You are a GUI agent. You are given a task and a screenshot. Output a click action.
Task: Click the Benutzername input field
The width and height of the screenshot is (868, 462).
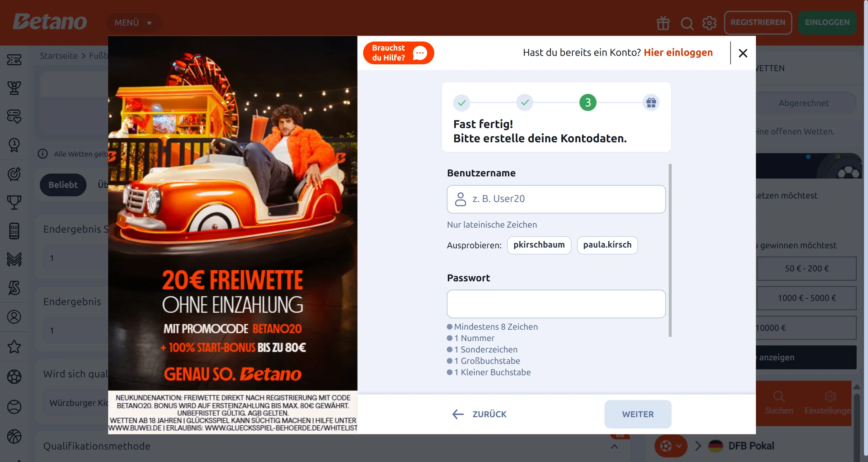point(556,199)
